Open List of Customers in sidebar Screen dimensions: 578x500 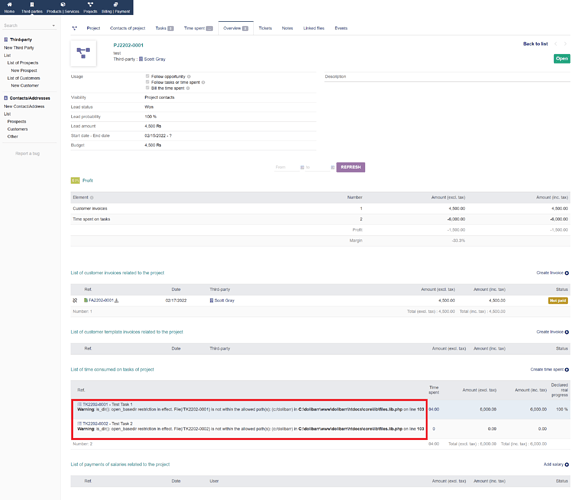pyautogui.click(x=24, y=78)
